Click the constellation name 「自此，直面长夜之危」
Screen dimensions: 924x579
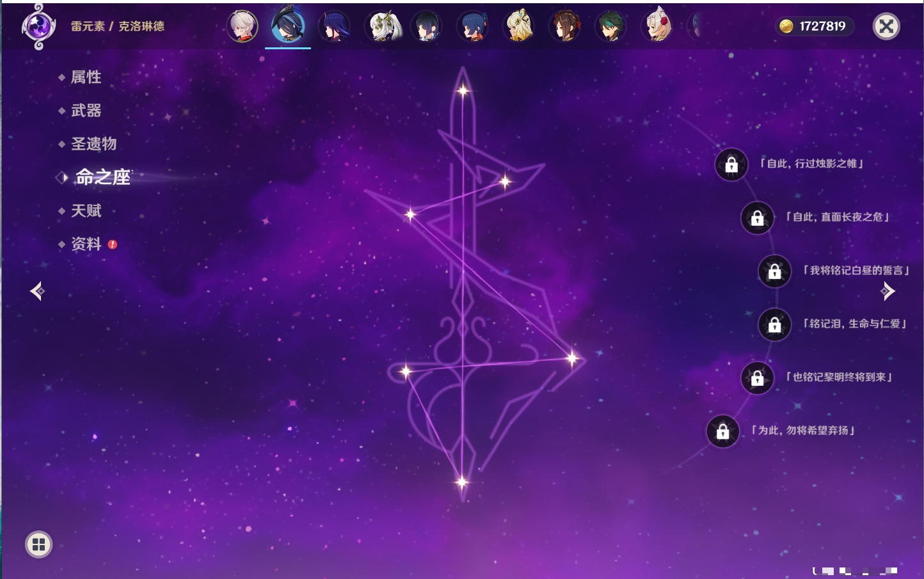(x=838, y=217)
